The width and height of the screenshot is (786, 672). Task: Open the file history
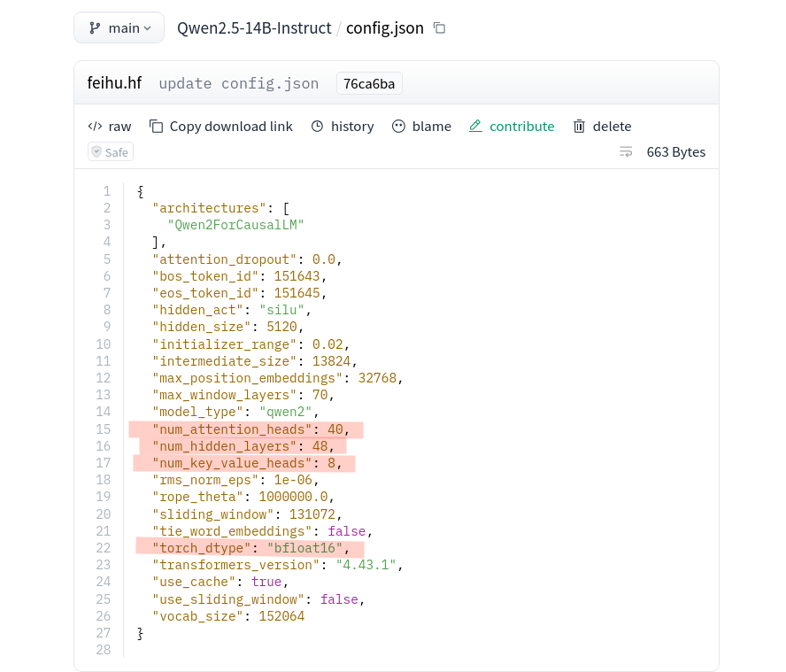coord(343,127)
